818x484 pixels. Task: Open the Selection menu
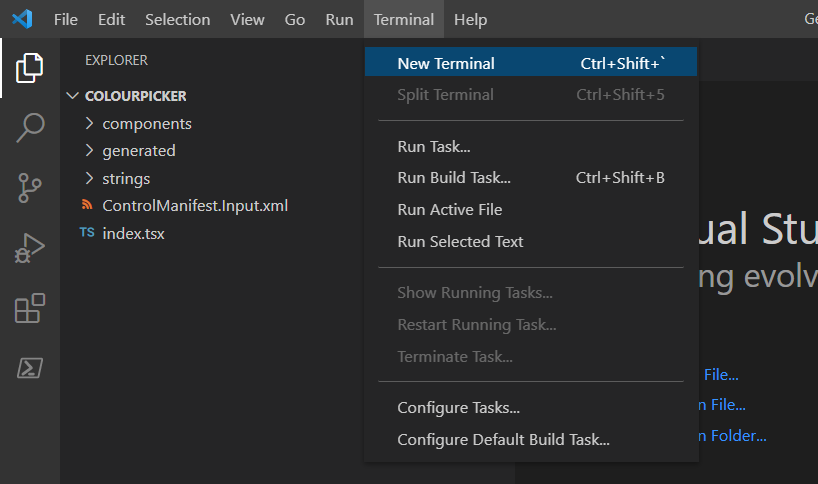coord(177,20)
